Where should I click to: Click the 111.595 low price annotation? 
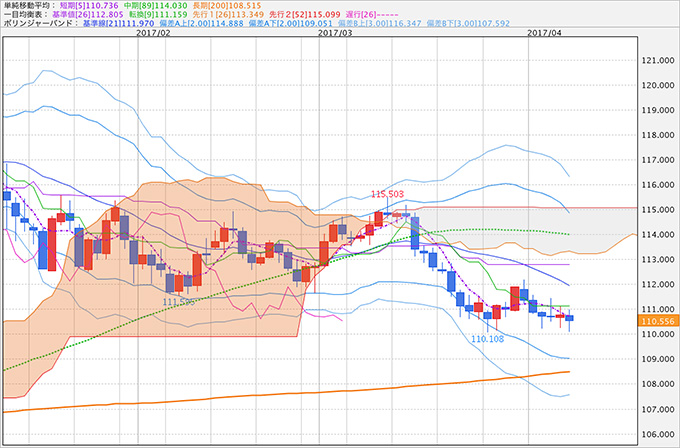(178, 301)
